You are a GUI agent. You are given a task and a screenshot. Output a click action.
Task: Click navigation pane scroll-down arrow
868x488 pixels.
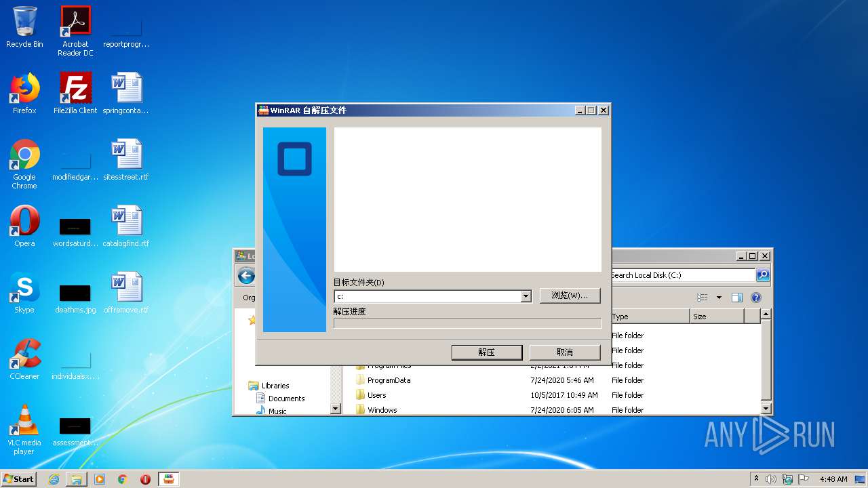335,409
